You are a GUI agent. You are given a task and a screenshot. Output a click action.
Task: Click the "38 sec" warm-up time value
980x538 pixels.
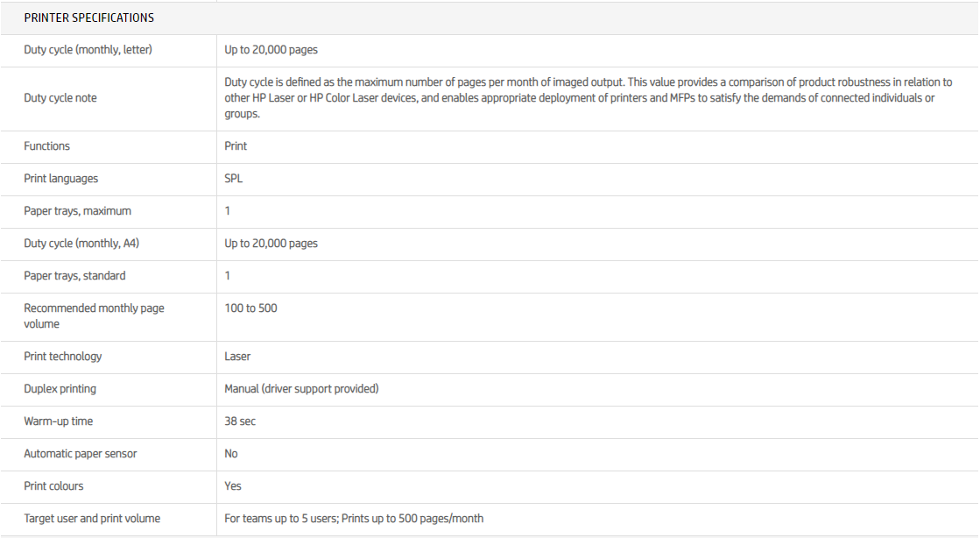click(x=240, y=421)
